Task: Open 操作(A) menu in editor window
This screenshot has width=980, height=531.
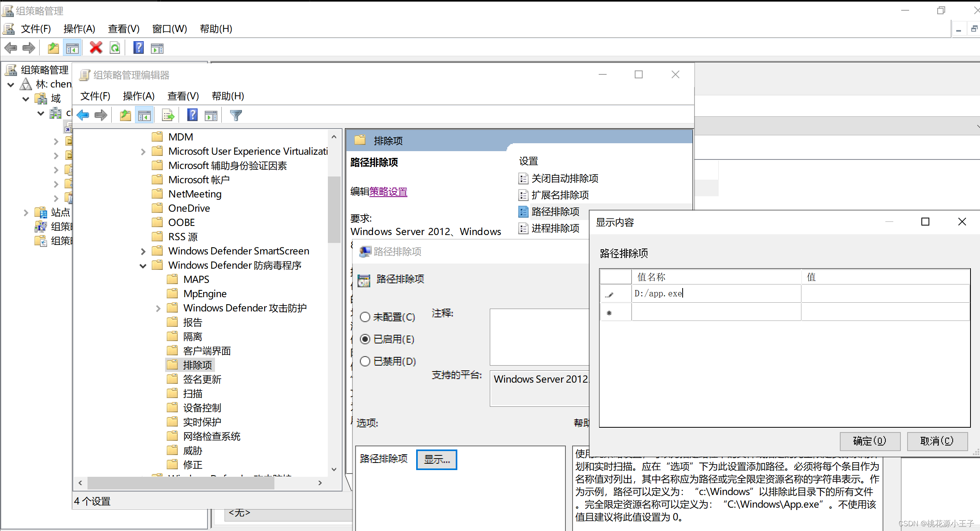Action: point(138,96)
